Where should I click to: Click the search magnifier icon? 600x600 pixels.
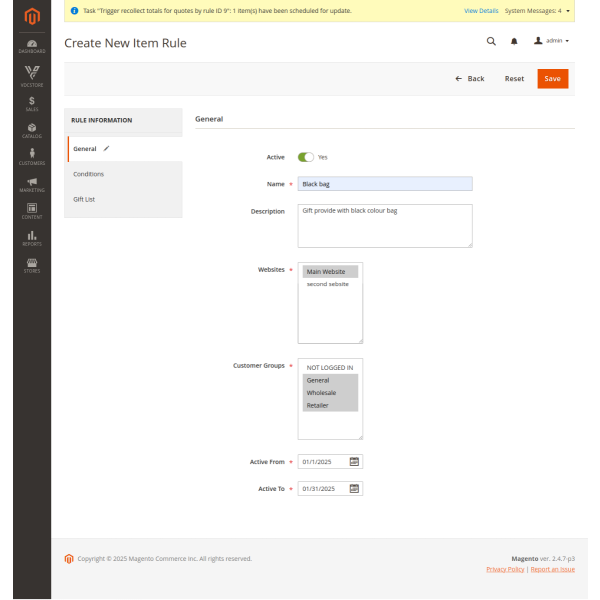490,42
